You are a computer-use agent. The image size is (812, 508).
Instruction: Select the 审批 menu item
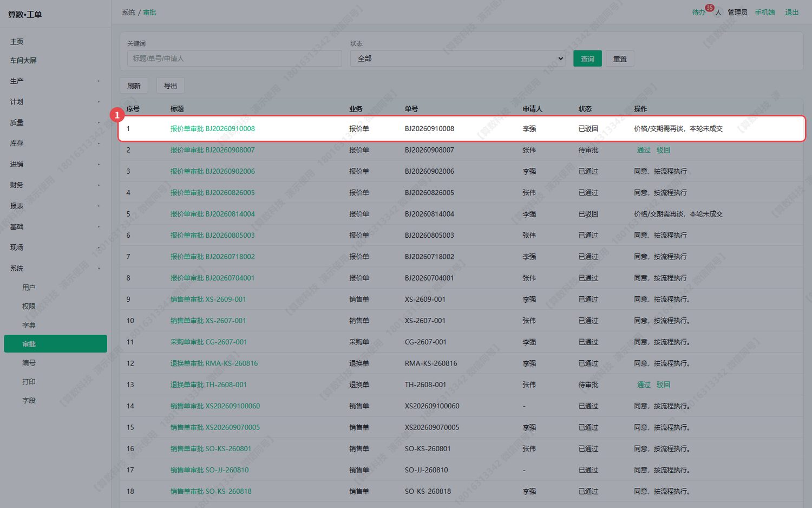(x=55, y=344)
